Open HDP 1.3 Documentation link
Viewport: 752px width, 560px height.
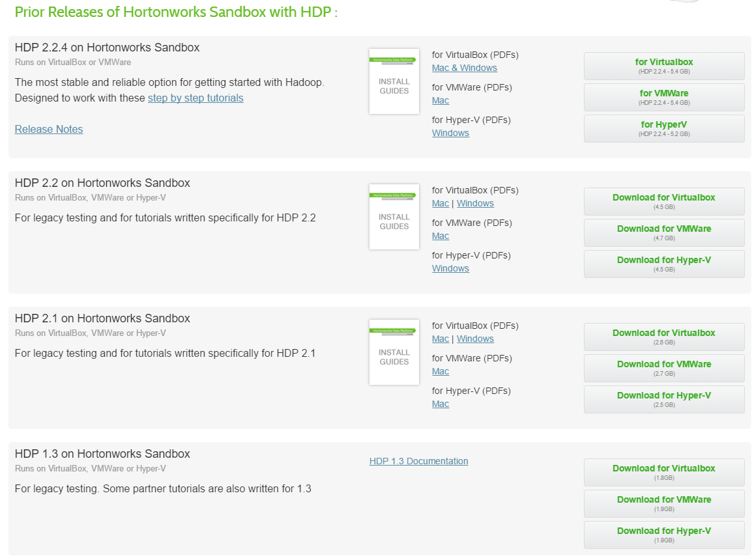coord(418,462)
